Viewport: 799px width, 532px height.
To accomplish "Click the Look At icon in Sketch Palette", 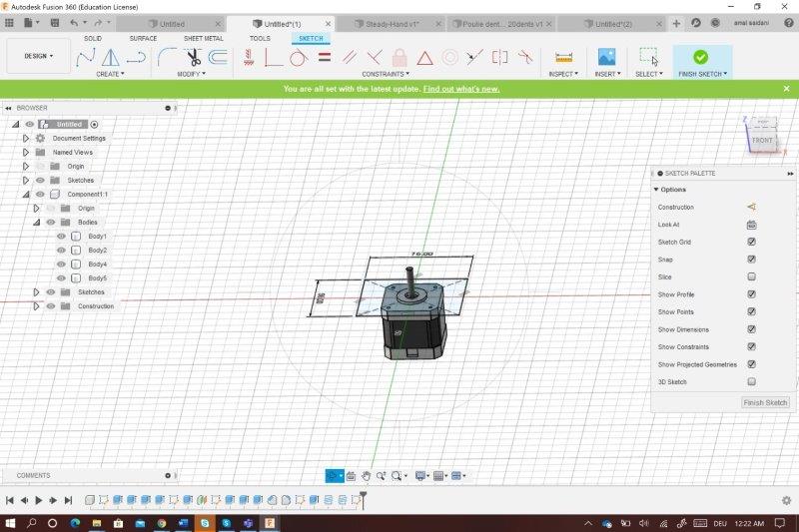I will pyautogui.click(x=752, y=225).
